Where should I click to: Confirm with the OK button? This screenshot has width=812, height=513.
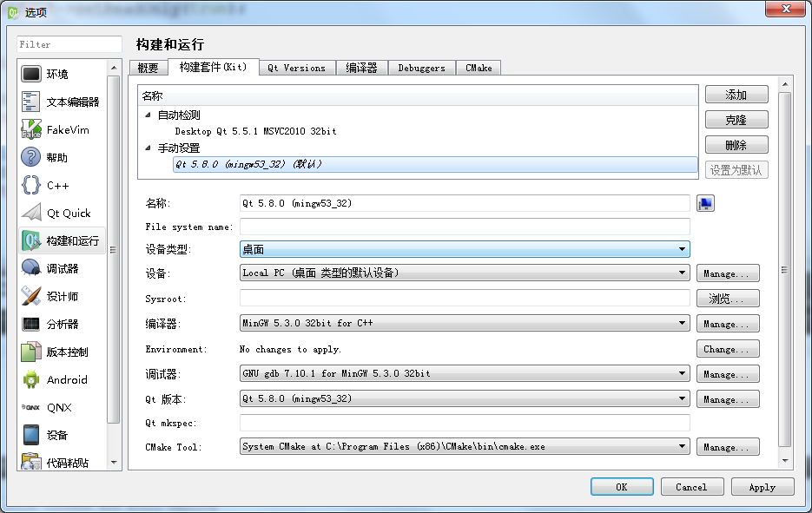tap(622, 487)
